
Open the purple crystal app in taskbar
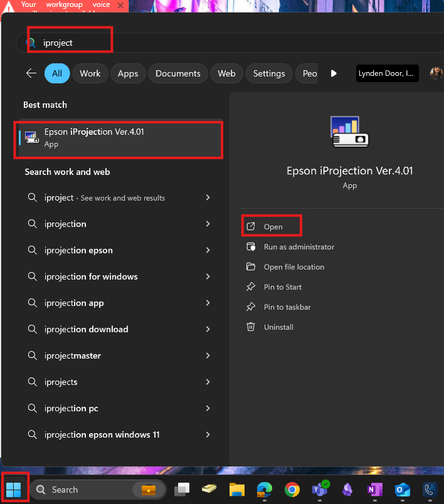point(347,490)
